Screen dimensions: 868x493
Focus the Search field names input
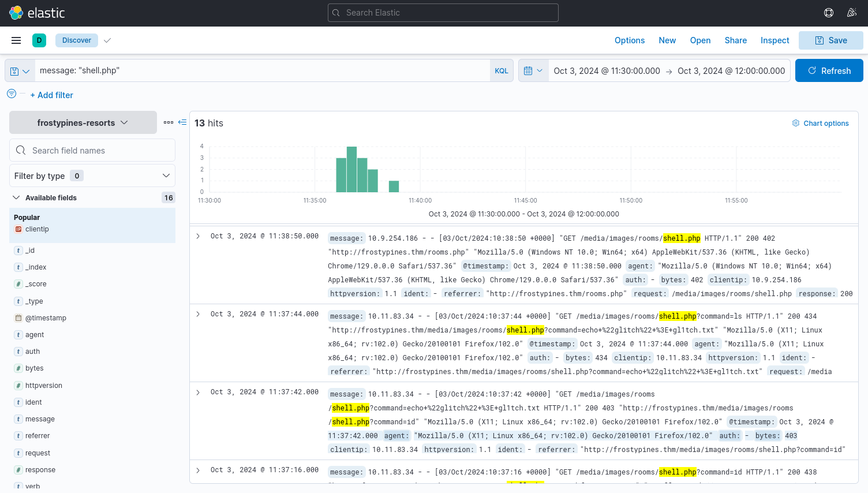tap(92, 150)
